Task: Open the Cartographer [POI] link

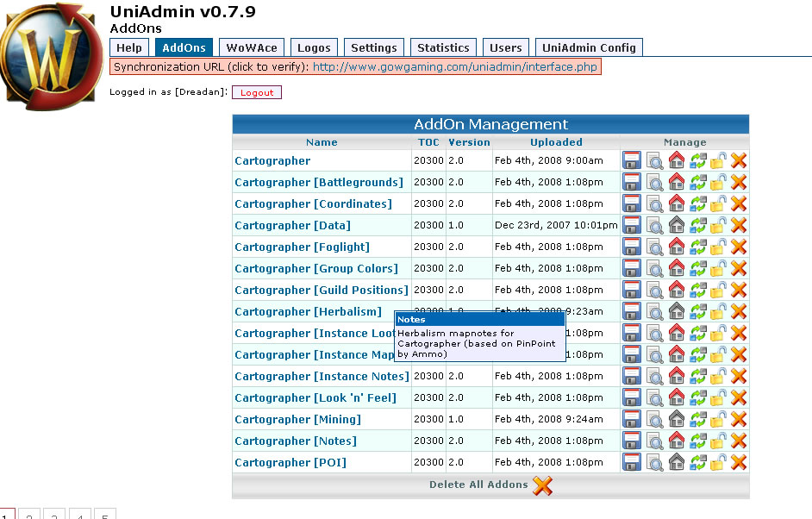Action: point(290,463)
